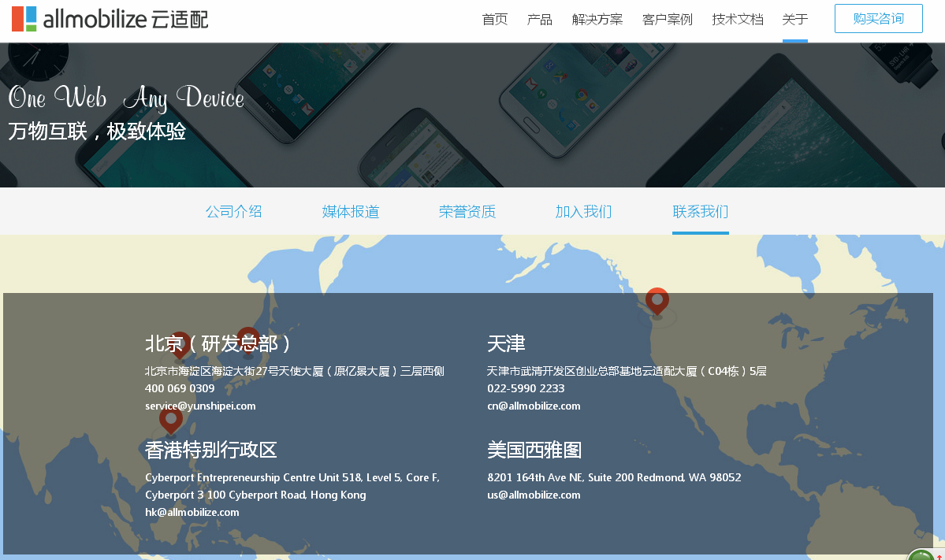945x560 pixels.
Task: Click the us@allmobilize.com Seattle email
Action: point(534,495)
